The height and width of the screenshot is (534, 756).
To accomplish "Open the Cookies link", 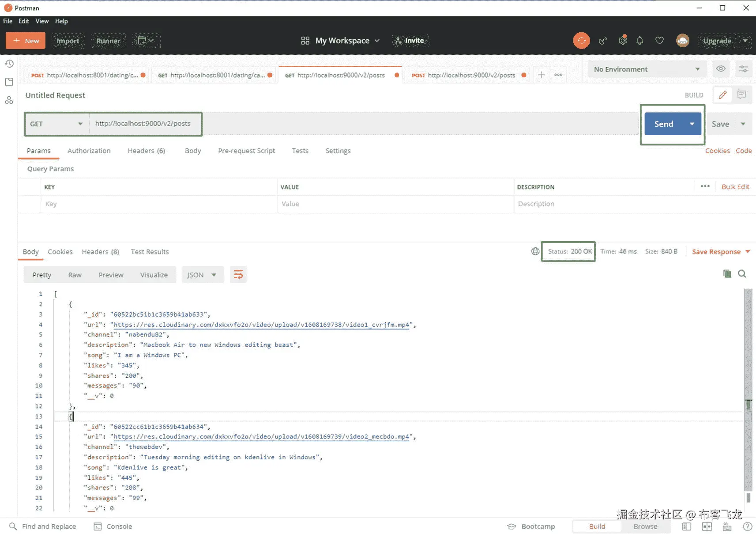I will (717, 151).
